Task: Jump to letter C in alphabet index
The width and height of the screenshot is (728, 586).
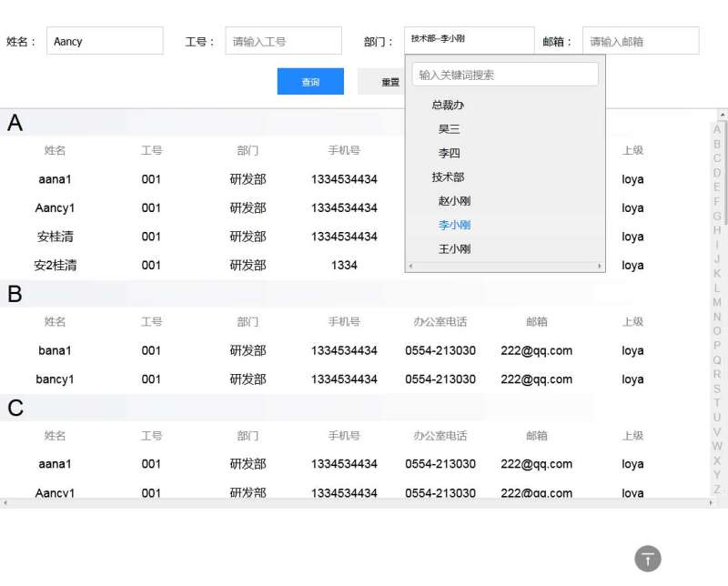Action: 717,158
